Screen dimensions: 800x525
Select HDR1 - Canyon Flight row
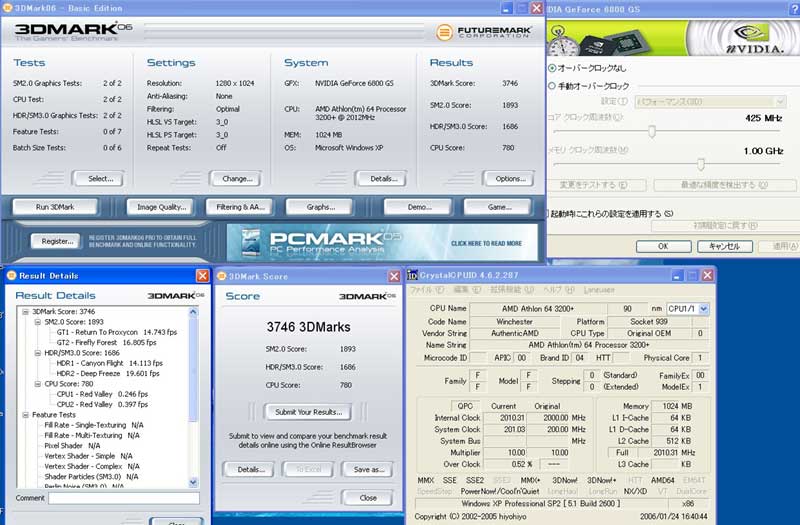(x=109, y=363)
